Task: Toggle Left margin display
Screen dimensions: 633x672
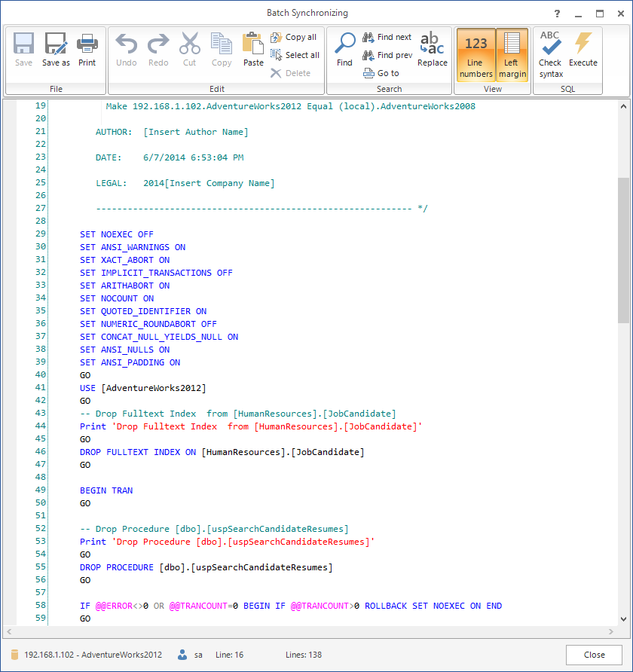Action: [x=512, y=55]
